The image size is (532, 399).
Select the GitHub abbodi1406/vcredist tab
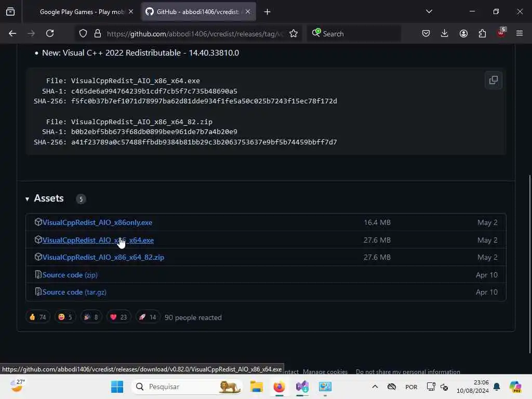click(198, 12)
